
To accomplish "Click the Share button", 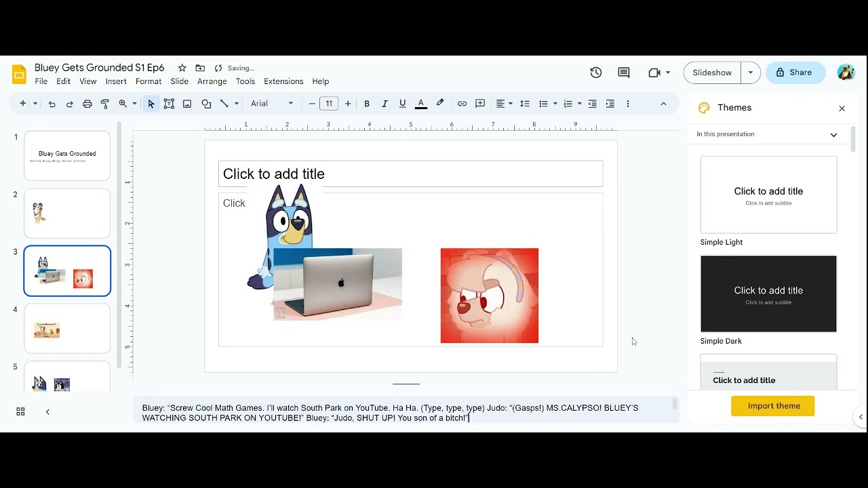I will coord(795,73).
